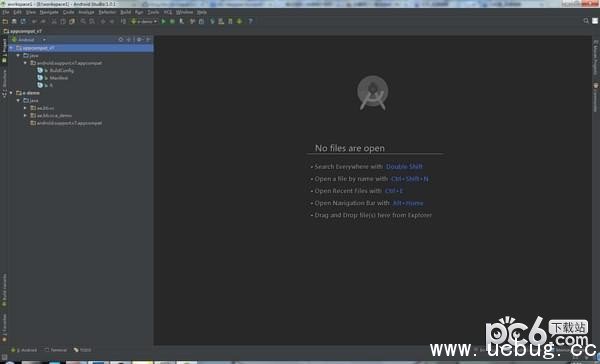The width and height of the screenshot is (600, 364).
Task: Click the Redo toolbar icon
Action: [x=43, y=21]
